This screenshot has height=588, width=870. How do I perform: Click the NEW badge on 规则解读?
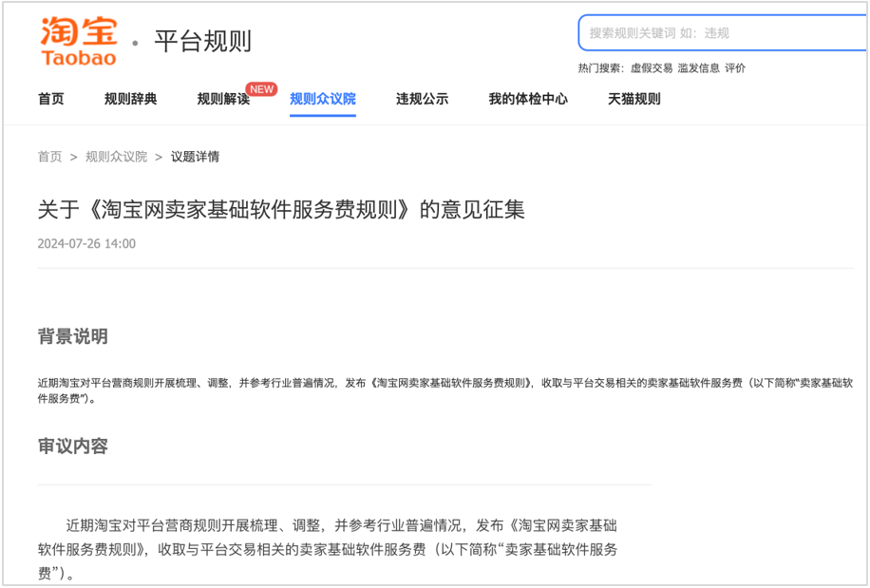click(x=261, y=89)
